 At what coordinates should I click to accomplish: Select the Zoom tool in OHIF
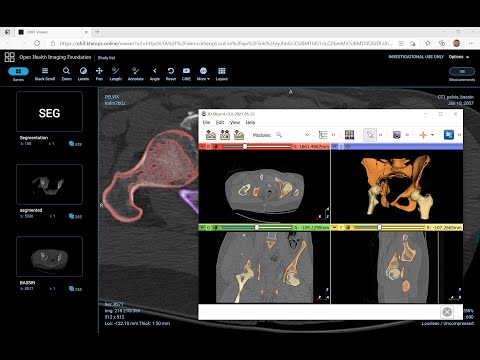point(66,74)
